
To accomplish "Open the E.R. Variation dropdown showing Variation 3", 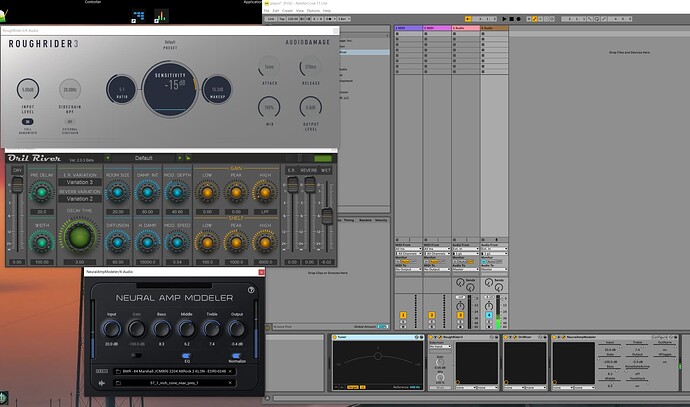I will click(x=81, y=182).
